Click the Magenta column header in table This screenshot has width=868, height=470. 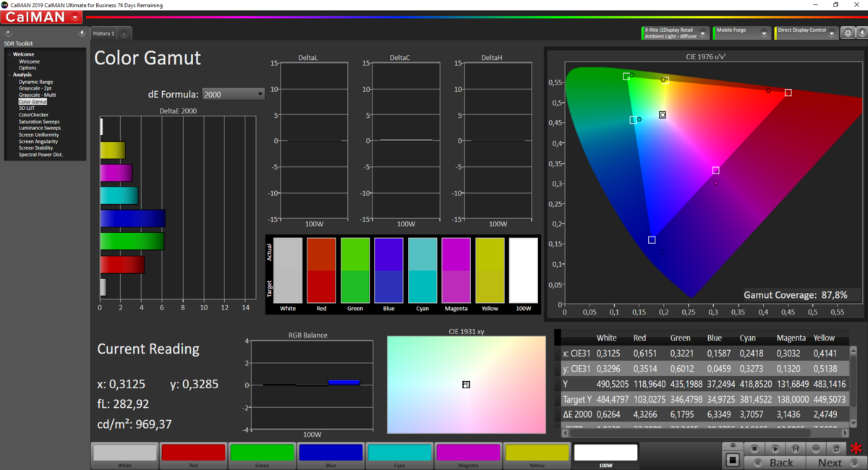tap(791, 338)
